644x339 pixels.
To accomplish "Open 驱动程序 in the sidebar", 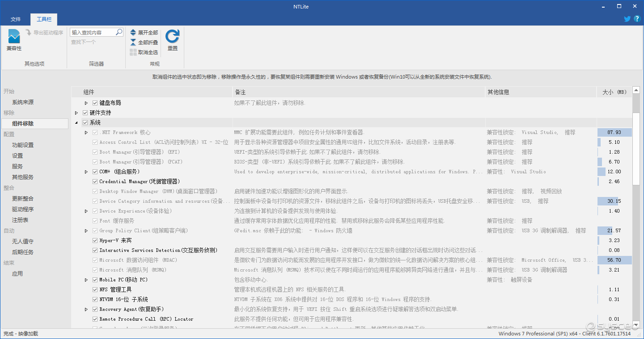I will tap(23, 209).
